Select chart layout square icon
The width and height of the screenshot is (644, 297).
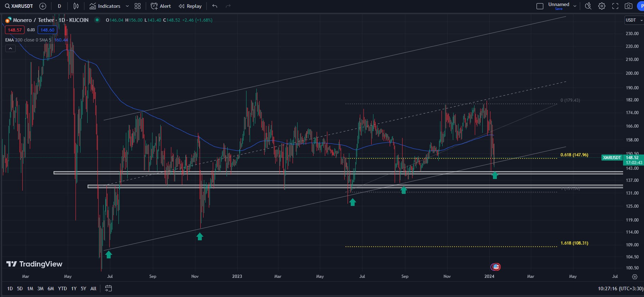click(x=540, y=6)
